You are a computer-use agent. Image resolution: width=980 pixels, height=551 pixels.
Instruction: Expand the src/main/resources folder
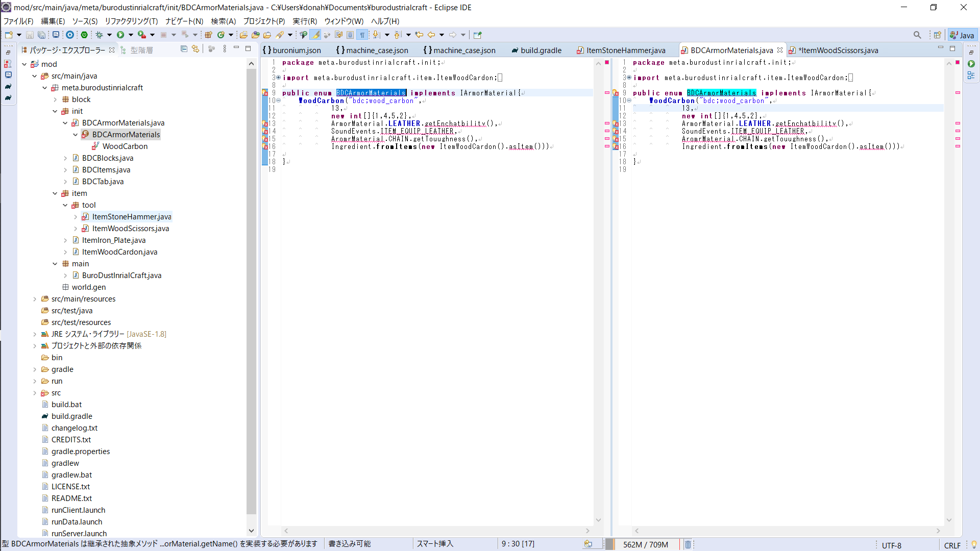[x=35, y=299]
